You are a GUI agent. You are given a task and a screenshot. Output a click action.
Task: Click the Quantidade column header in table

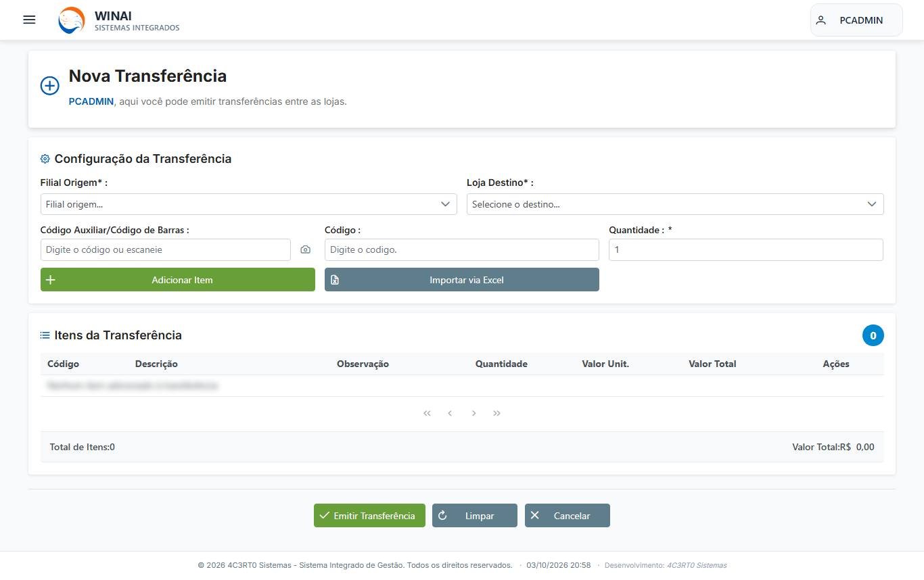501,364
